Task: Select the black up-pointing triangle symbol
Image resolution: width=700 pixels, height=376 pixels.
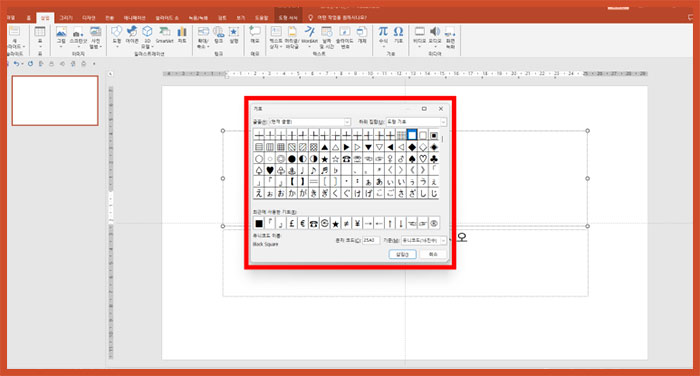Action: tap(325, 147)
